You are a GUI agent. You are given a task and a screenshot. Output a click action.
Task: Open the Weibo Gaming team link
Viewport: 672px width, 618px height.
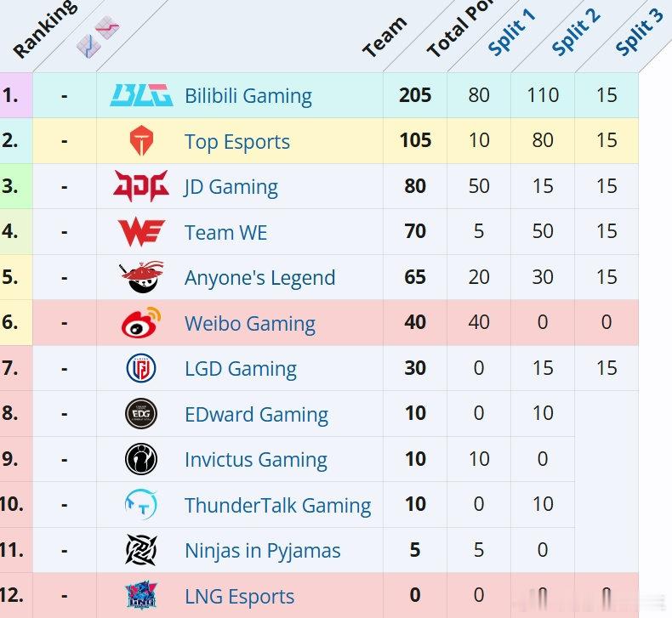(250, 324)
